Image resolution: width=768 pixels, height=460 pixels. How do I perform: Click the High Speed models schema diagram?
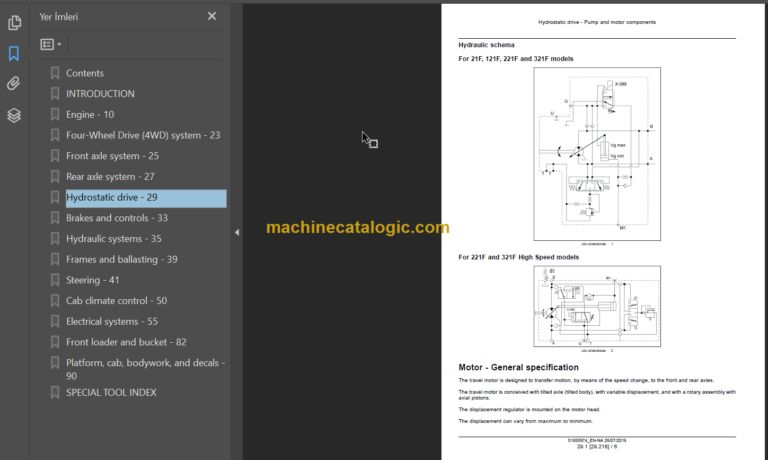(597, 306)
